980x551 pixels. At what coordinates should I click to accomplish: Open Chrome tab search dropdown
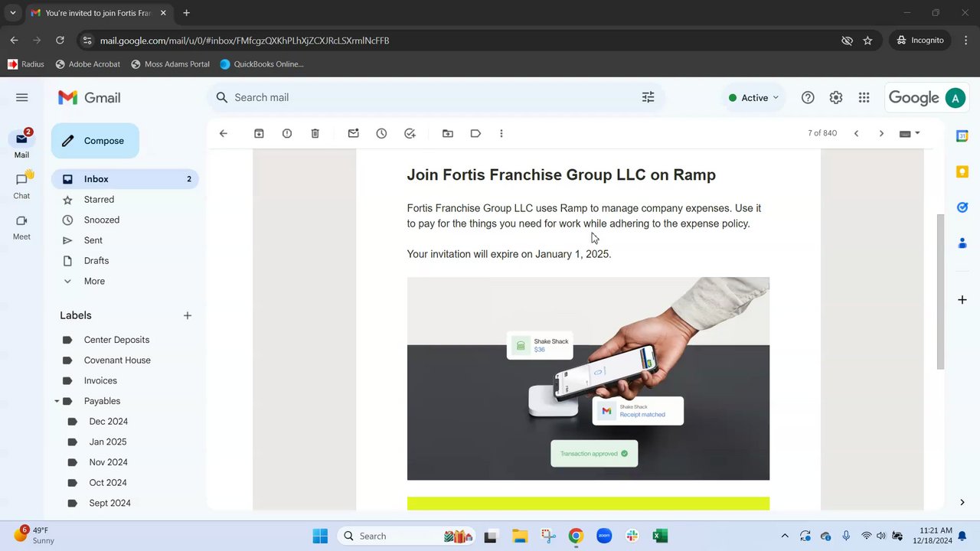pyautogui.click(x=12, y=13)
